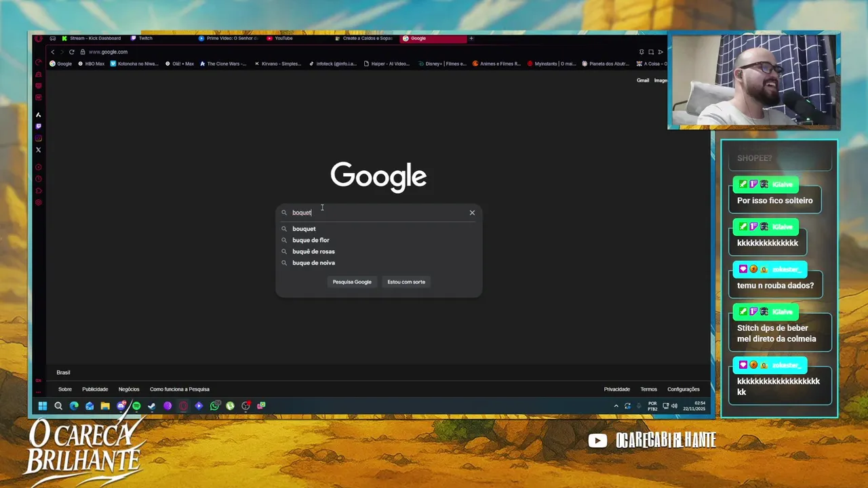Click the padlock site info icon
Screen dimensions: 868x488
[x=83, y=52]
